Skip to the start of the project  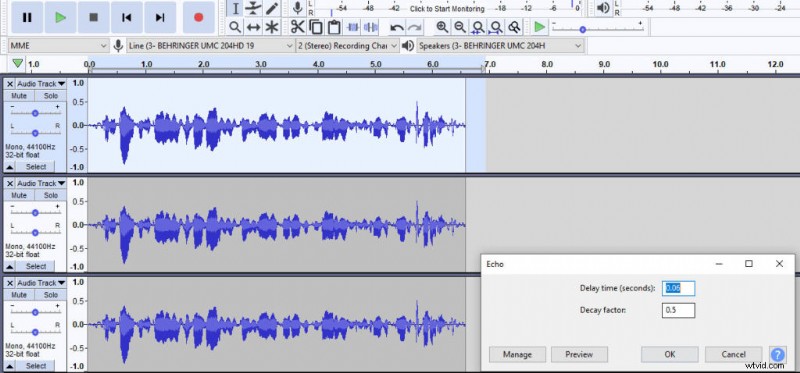click(127, 17)
